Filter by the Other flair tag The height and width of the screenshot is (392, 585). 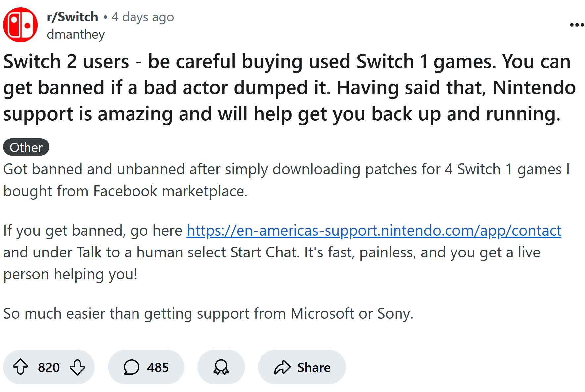tap(26, 147)
